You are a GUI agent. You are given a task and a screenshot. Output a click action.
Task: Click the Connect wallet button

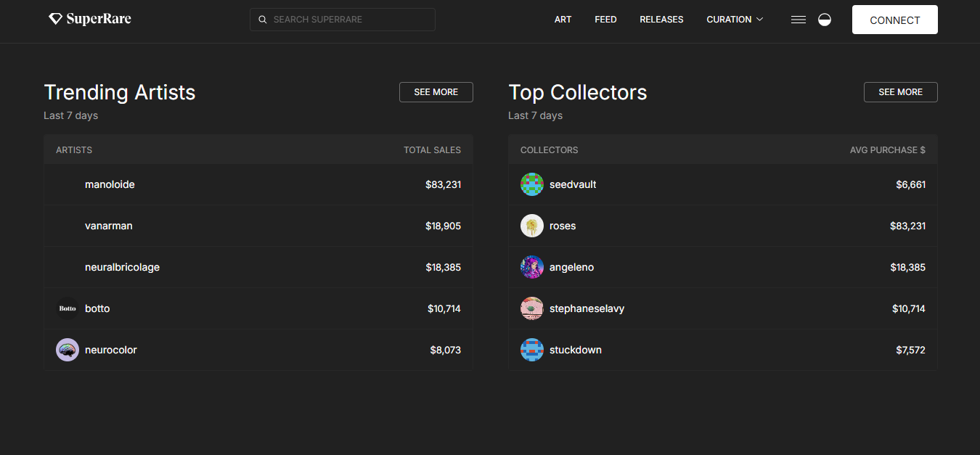point(895,20)
